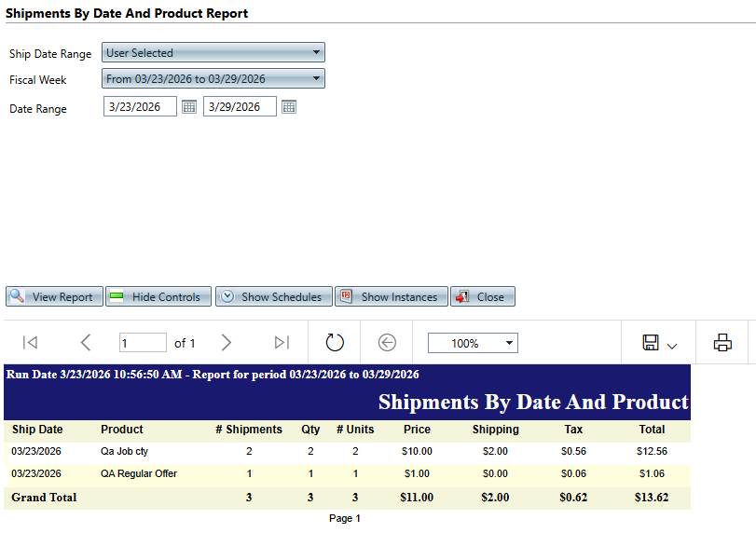Click the current page number field
Screen dimensions: 756x533
pos(143,343)
